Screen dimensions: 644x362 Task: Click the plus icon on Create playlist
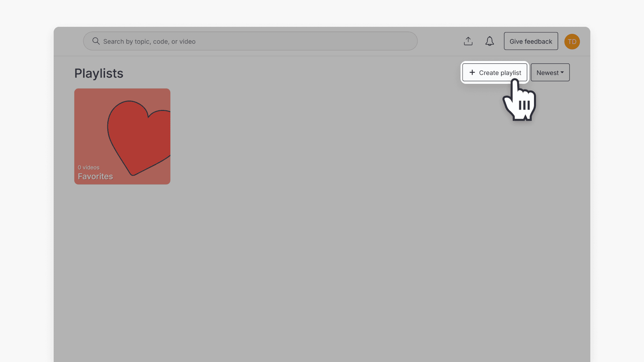(x=472, y=72)
